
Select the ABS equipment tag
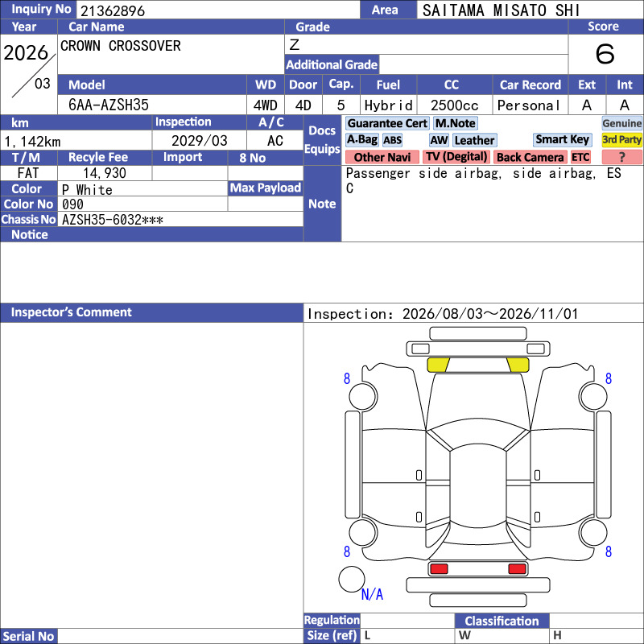pos(392,140)
